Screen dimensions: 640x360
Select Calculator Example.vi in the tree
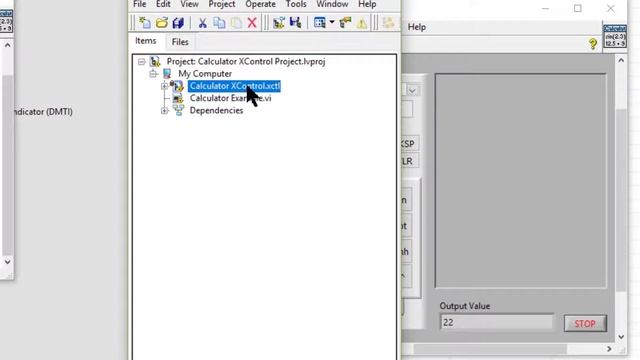pos(230,98)
